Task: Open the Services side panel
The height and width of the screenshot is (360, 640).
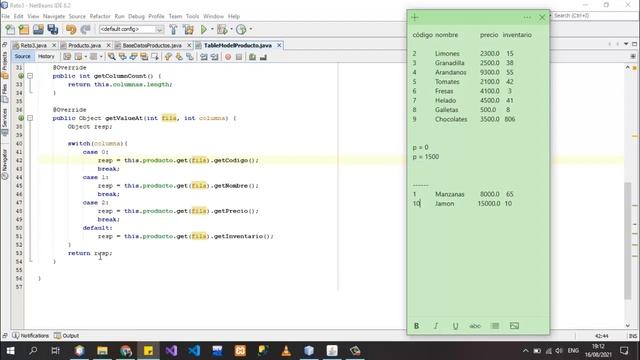Action: (x=4, y=121)
